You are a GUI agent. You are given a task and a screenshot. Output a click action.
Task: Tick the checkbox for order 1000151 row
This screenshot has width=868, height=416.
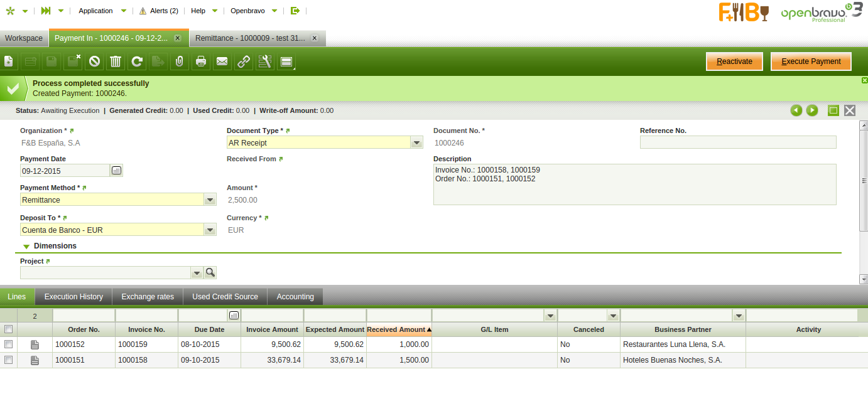tap(9, 360)
